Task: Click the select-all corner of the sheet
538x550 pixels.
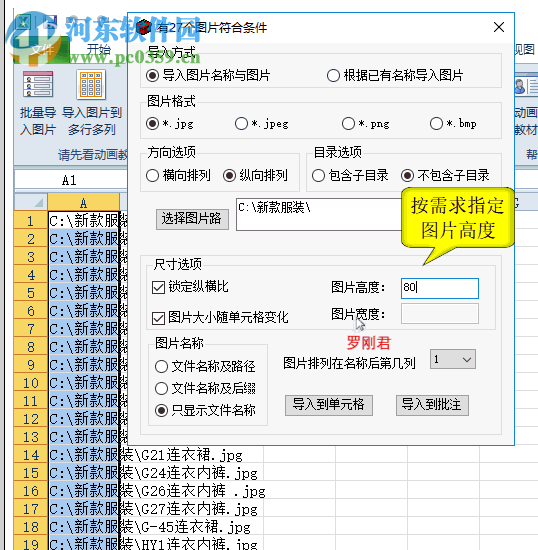Action: [x=31, y=202]
